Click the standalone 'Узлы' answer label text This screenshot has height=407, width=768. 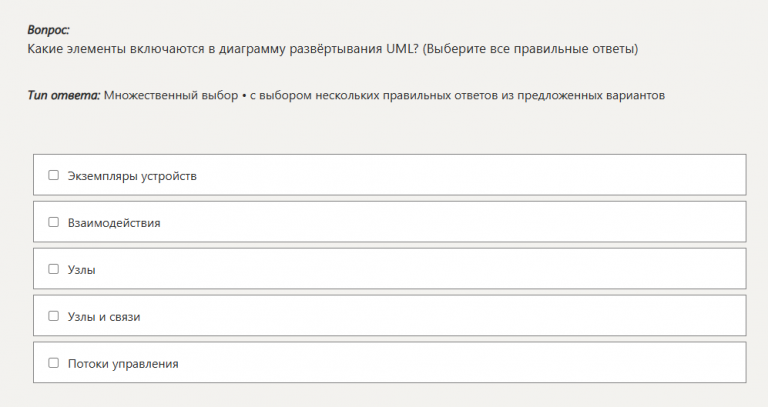pos(82,270)
